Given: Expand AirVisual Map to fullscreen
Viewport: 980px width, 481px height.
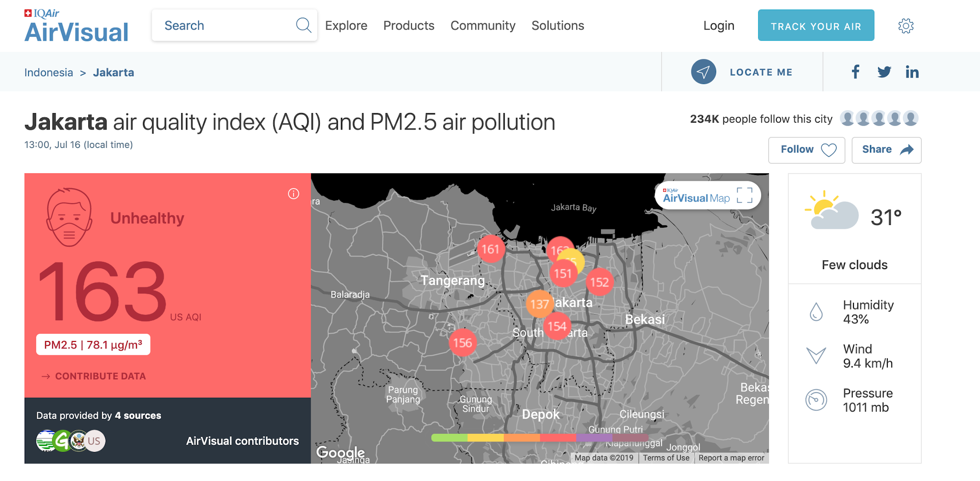Looking at the screenshot, I should (x=744, y=195).
